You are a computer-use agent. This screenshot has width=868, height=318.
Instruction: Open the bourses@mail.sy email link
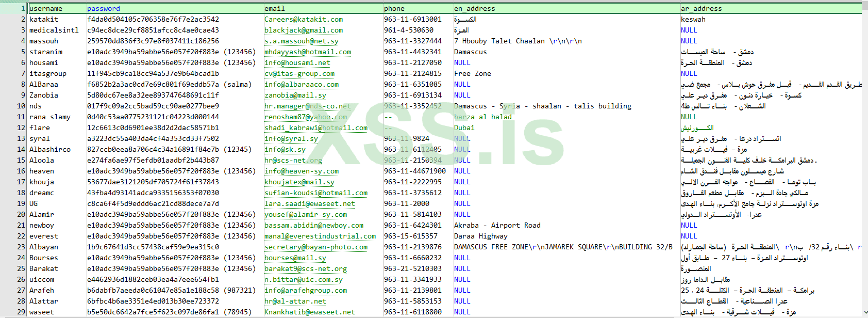[x=295, y=258]
